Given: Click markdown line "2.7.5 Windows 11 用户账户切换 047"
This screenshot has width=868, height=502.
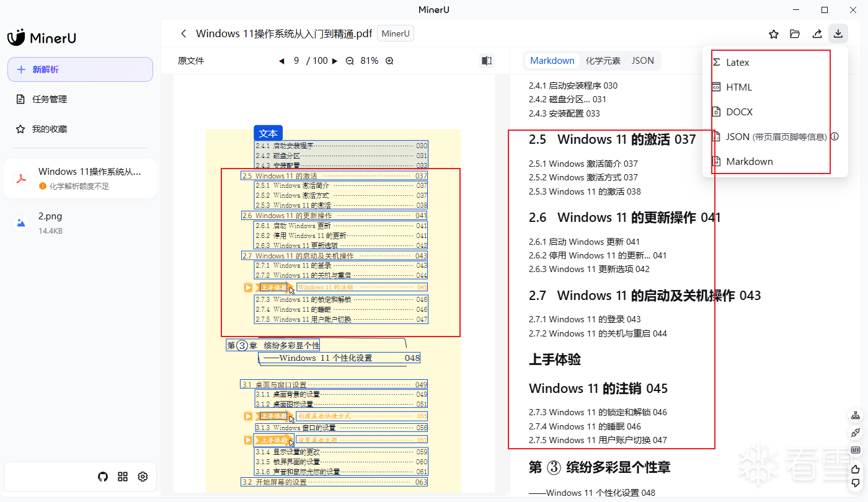Looking at the screenshot, I should (x=598, y=440).
